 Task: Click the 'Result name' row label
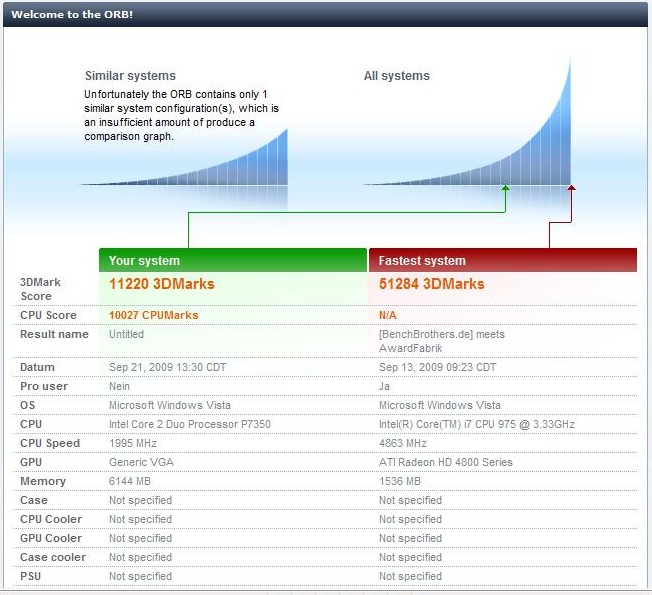[x=54, y=334]
